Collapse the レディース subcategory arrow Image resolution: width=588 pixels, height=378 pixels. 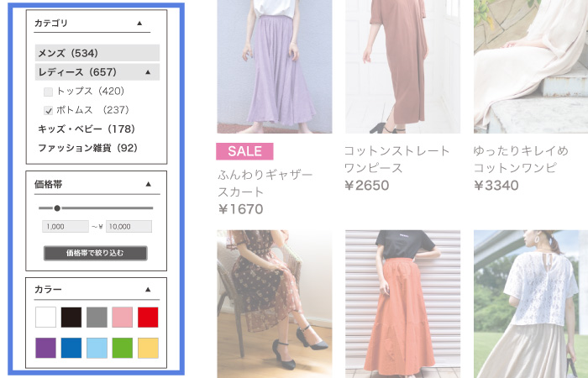point(148,72)
